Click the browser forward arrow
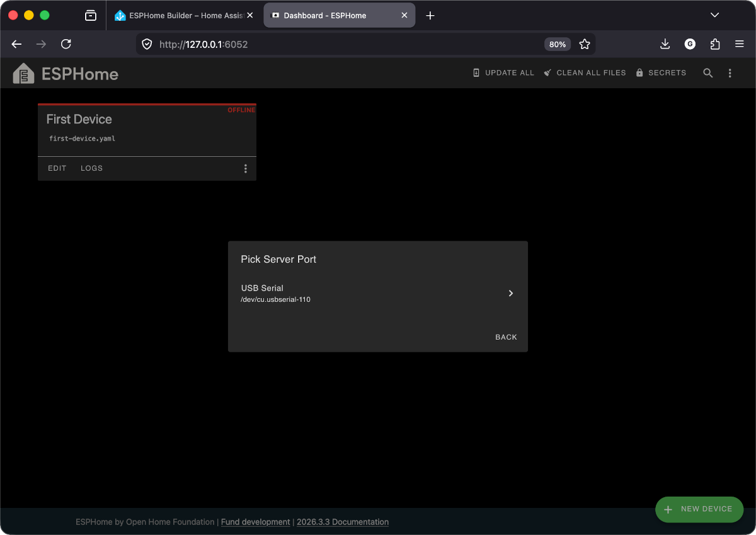 coord(42,44)
